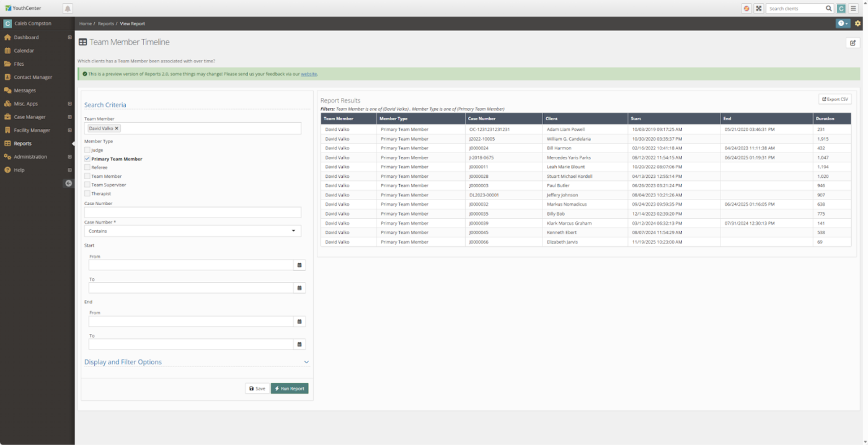The image size is (868, 445).
Task: Open Case Manager in sidebar
Action: pyautogui.click(x=30, y=117)
